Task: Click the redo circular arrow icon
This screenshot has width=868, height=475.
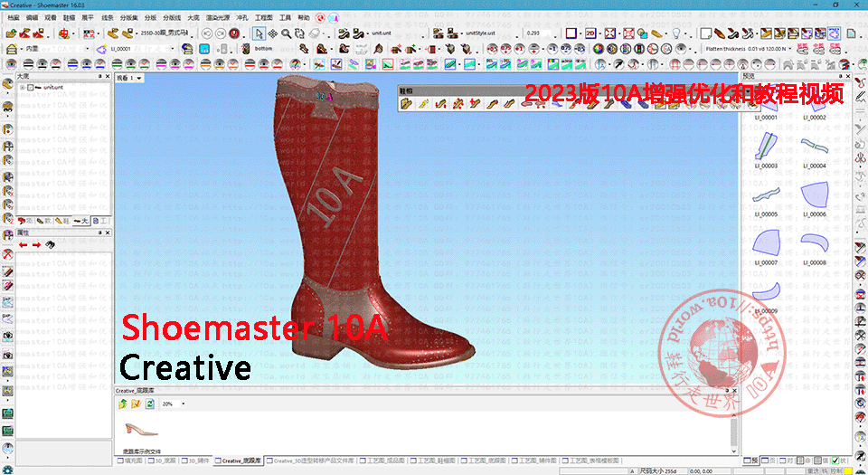Action: [221, 33]
